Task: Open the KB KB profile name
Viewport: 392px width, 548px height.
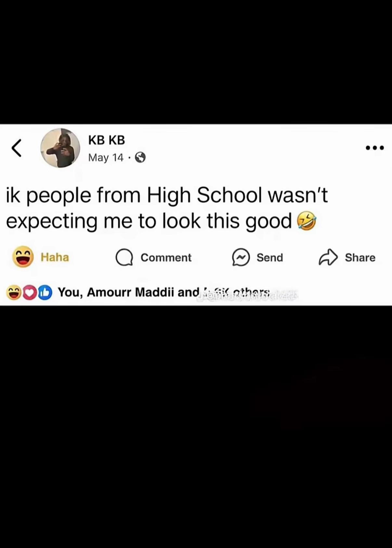Action: (x=107, y=140)
